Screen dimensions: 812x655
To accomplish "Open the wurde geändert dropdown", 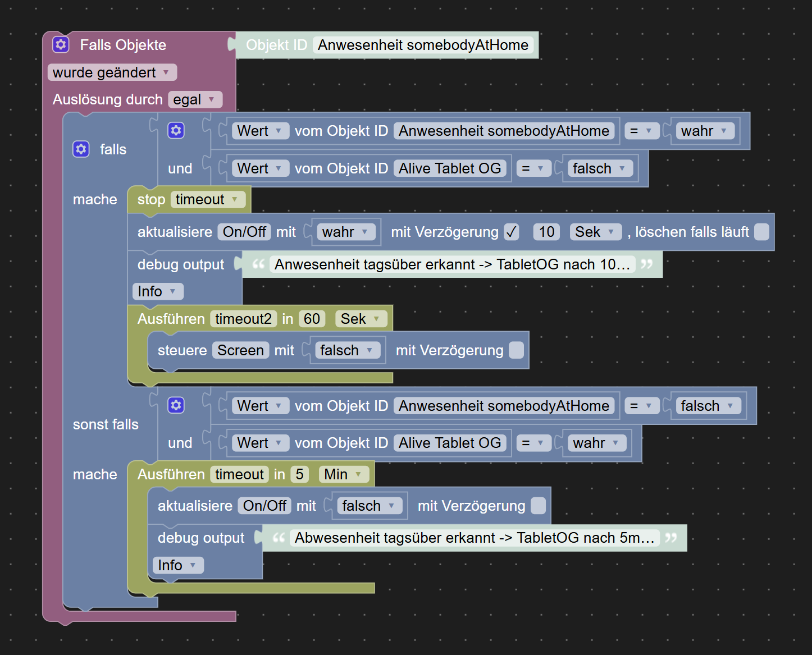I will point(112,72).
